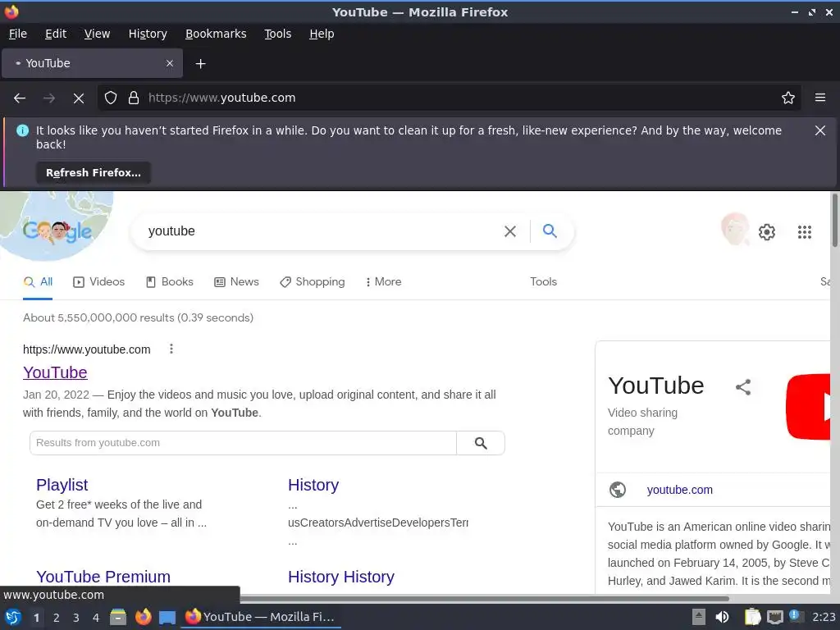Click the globe icon beside youtube.com
840x630 pixels.
pyautogui.click(x=617, y=490)
